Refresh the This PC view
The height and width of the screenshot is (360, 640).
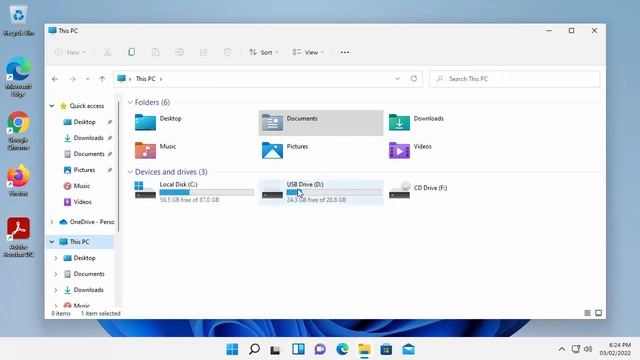(x=414, y=78)
